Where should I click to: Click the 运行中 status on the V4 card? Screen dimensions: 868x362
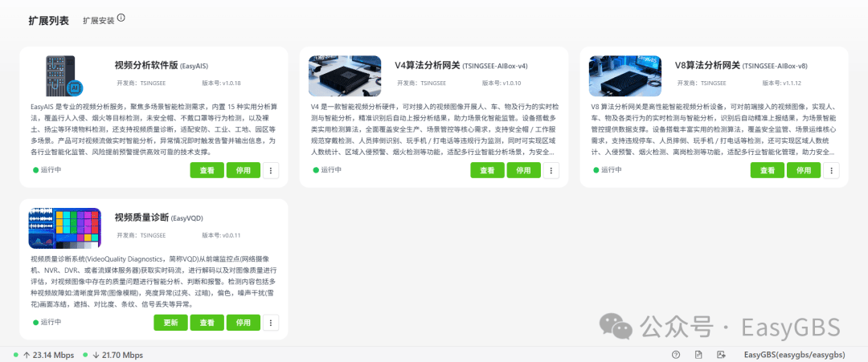coord(327,169)
